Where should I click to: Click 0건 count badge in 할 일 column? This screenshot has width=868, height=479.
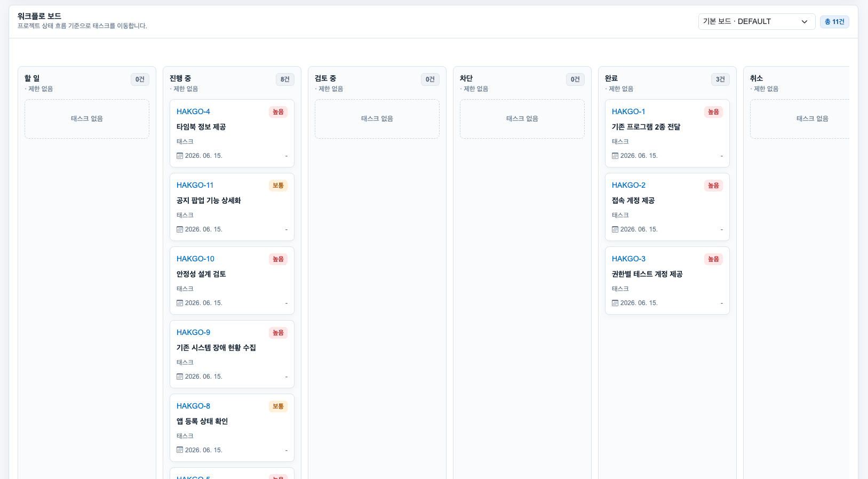coord(140,79)
